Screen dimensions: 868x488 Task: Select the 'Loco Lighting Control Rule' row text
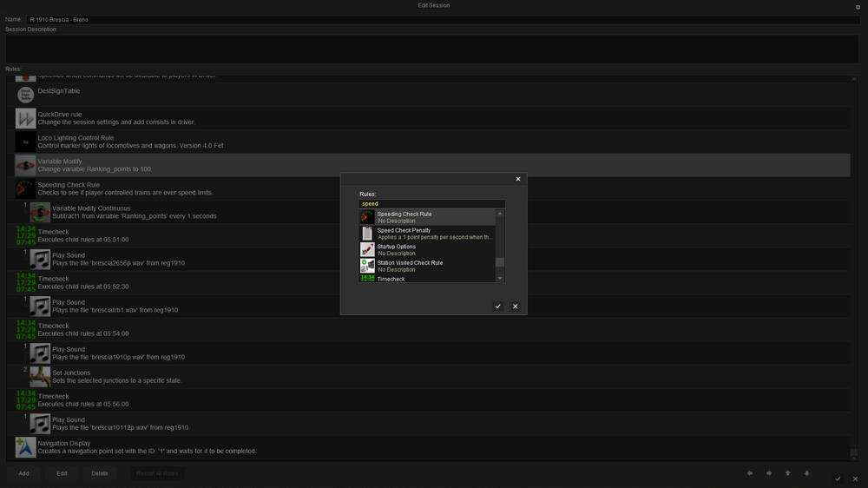click(x=76, y=138)
